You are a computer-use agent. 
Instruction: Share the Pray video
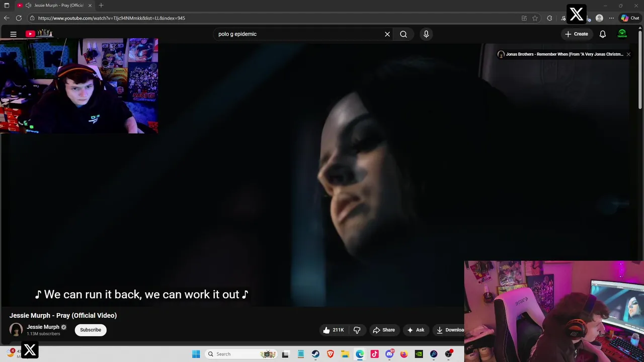coord(384,330)
